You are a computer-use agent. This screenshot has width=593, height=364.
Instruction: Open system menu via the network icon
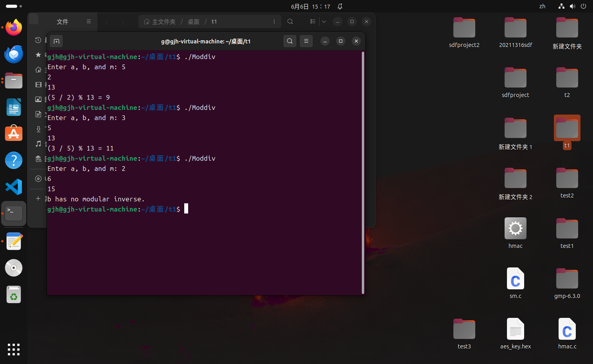tap(561, 6)
